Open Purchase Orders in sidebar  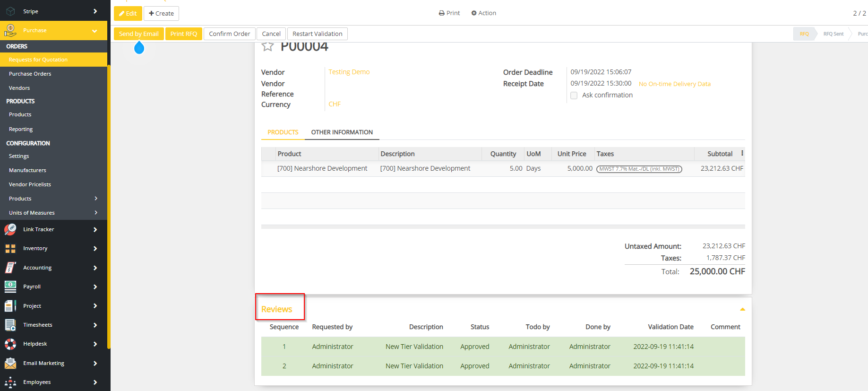30,74
